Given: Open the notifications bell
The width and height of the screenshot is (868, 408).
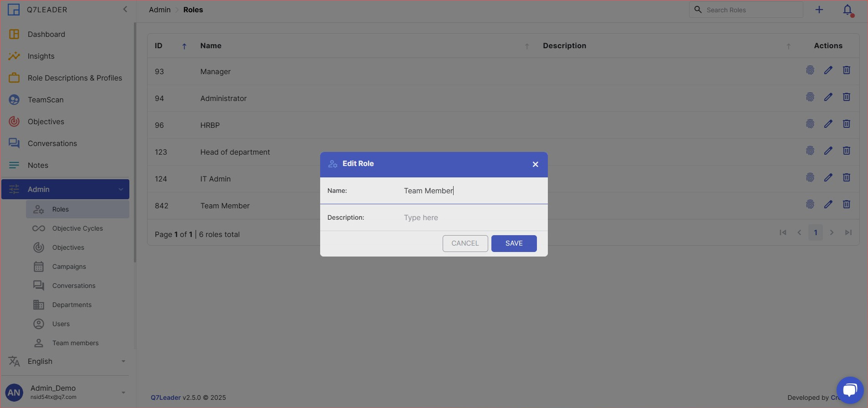Looking at the screenshot, I should (x=847, y=10).
